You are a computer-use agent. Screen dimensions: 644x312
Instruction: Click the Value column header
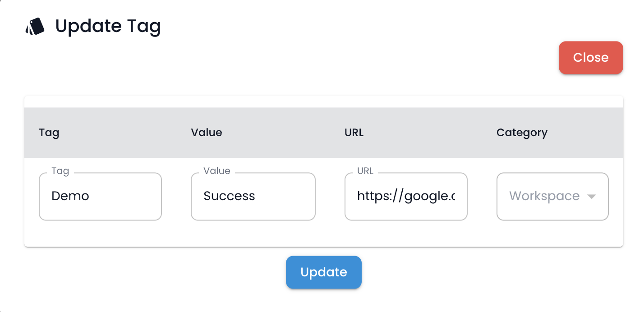(206, 133)
